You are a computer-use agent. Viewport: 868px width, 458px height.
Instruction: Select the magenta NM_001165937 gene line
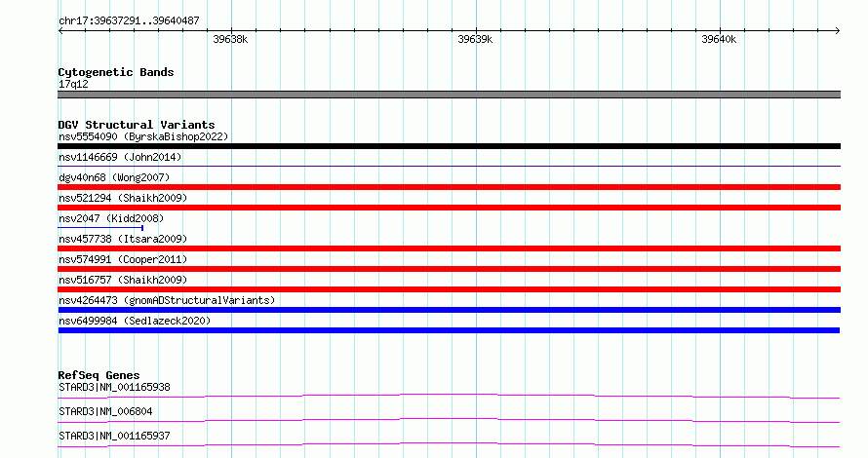tap(449, 444)
